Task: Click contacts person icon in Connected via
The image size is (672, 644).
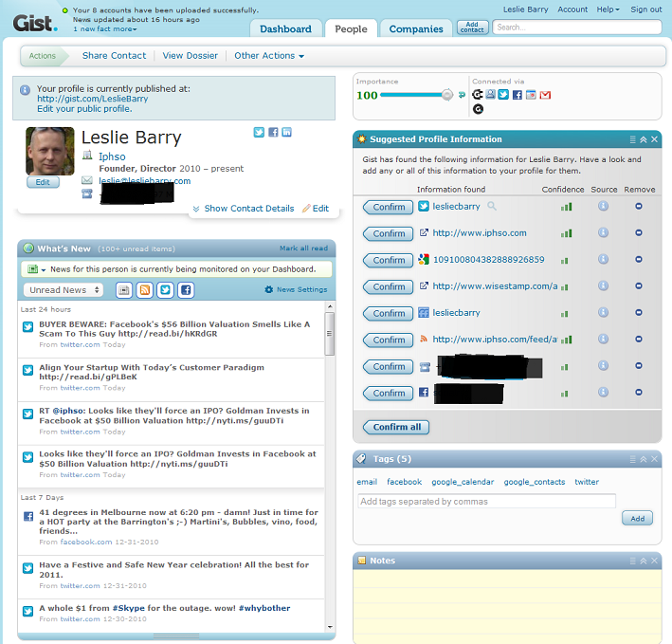Action: (x=491, y=94)
